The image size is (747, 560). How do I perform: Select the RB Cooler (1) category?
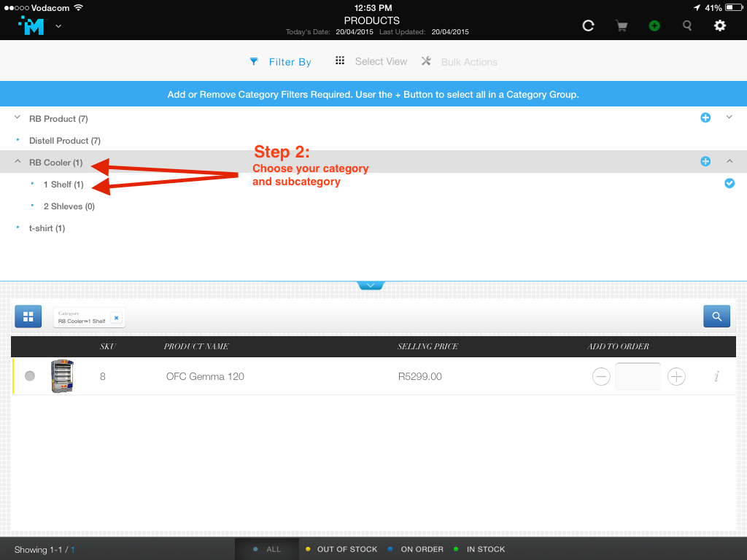[x=55, y=163]
